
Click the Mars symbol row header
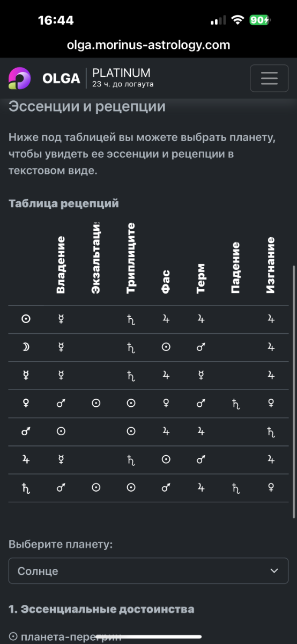click(26, 431)
